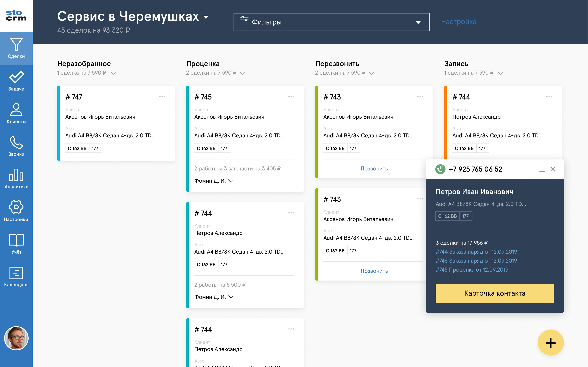Switch to the Сделки funnel section

point(16,49)
